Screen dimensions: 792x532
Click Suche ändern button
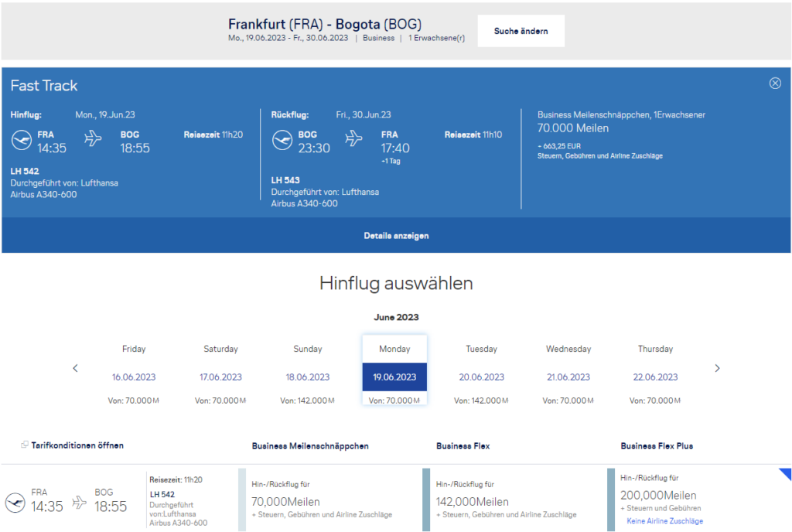pos(521,31)
